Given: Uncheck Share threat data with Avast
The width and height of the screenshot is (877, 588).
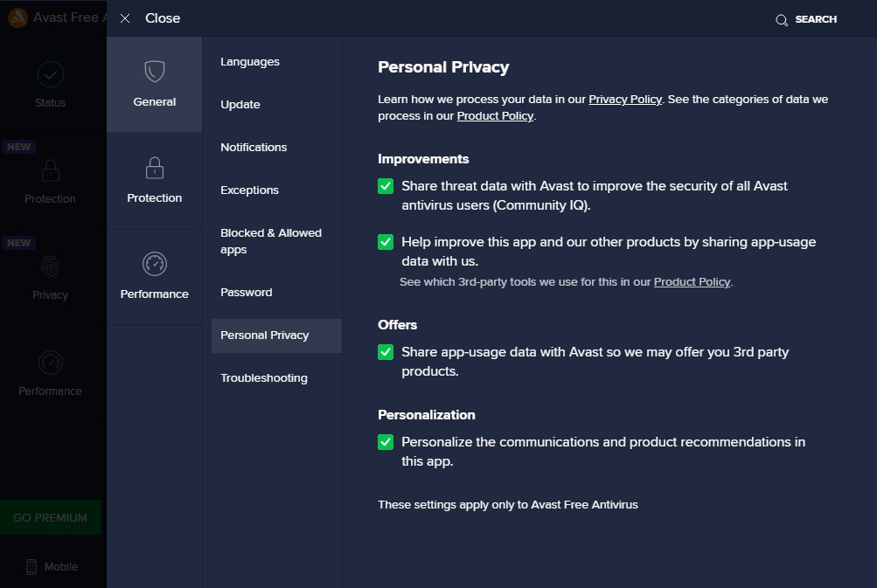Looking at the screenshot, I should (386, 186).
